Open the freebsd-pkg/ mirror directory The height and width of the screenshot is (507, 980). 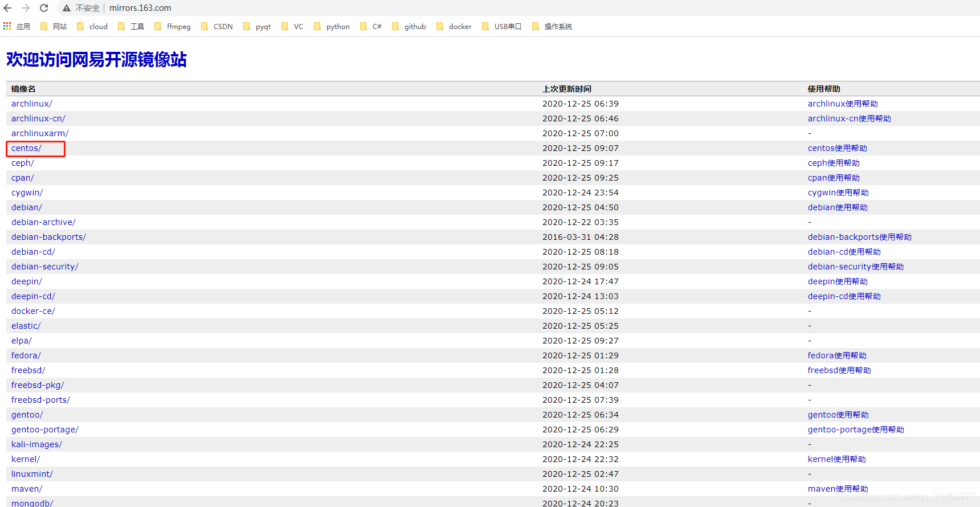coord(38,385)
